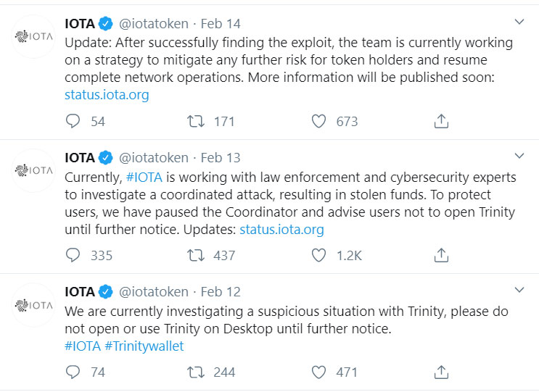Open the IOTA profile avatar on Feb 14 tweet
The height and width of the screenshot is (392, 539).
[x=34, y=36]
